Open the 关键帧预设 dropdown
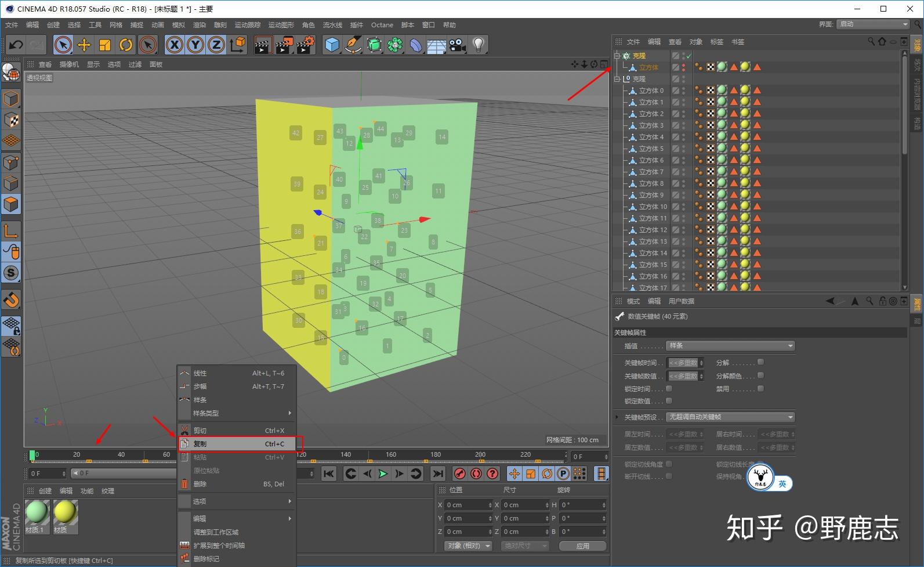Image resolution: width=924 pixels, height=567 pixels. pos(730,417)
